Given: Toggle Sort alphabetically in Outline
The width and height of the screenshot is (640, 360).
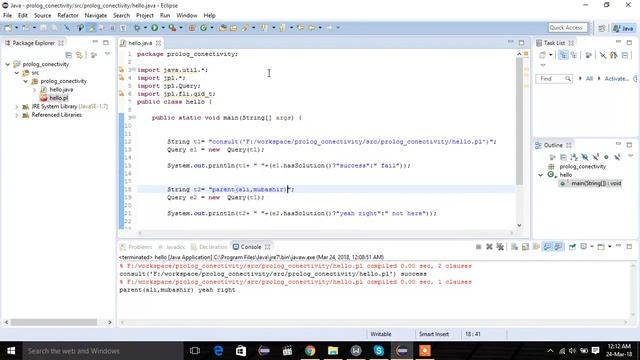Looking at the screenshot, I should (574, 157).
